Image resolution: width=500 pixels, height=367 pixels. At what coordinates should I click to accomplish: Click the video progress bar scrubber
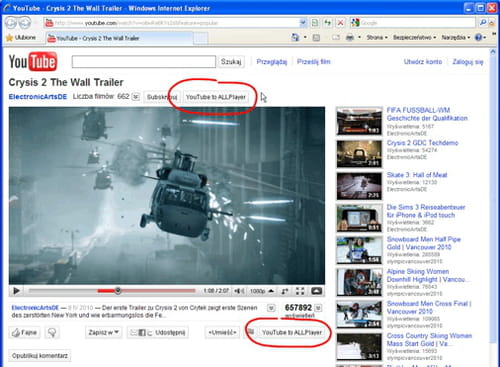tap(118, 291)
